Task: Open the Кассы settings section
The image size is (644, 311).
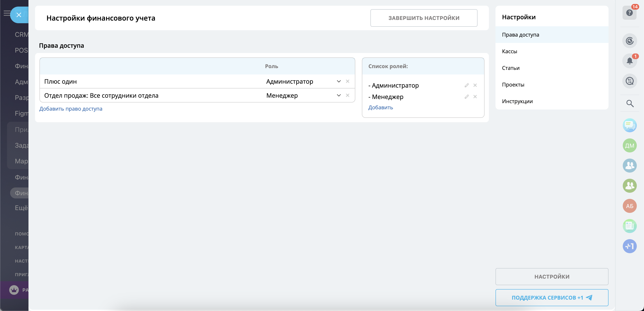Action: (x=510, y=51)
